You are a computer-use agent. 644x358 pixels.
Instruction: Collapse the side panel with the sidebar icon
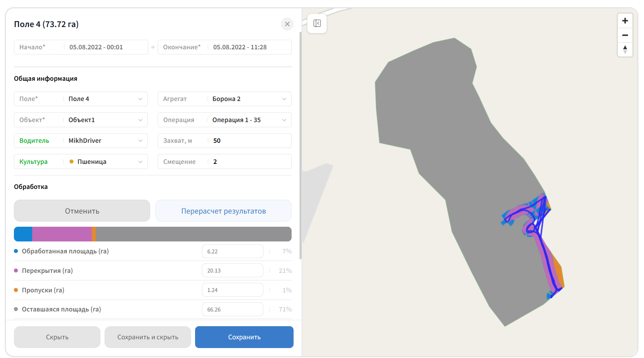coord(317,23)
